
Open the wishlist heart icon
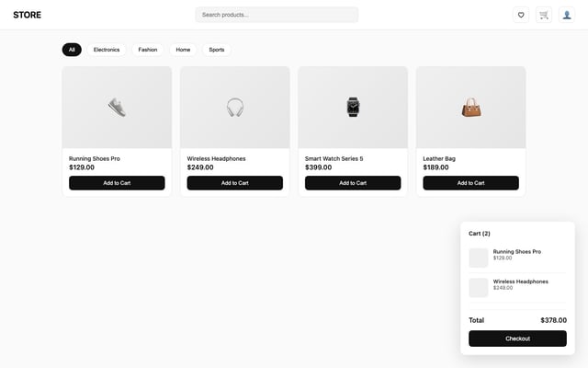[521, 15]
